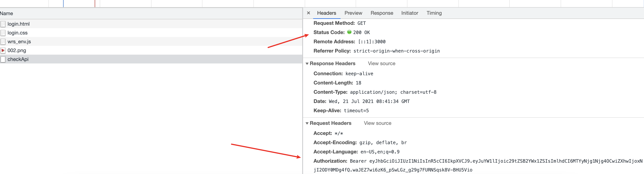The image size is (644, 174).
Task: Click the wrs_env.js file icon
Action: pos(3,42)
